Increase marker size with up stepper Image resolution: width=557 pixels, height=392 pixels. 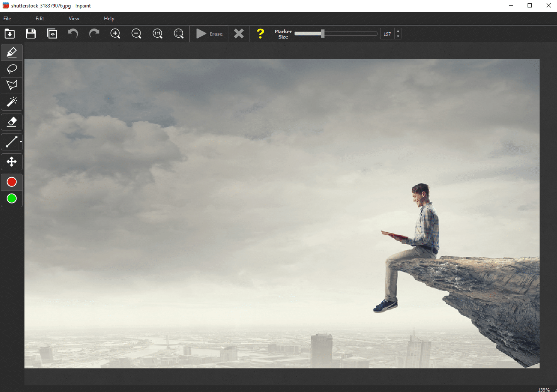pyautogui.click(x=397, y=31)
